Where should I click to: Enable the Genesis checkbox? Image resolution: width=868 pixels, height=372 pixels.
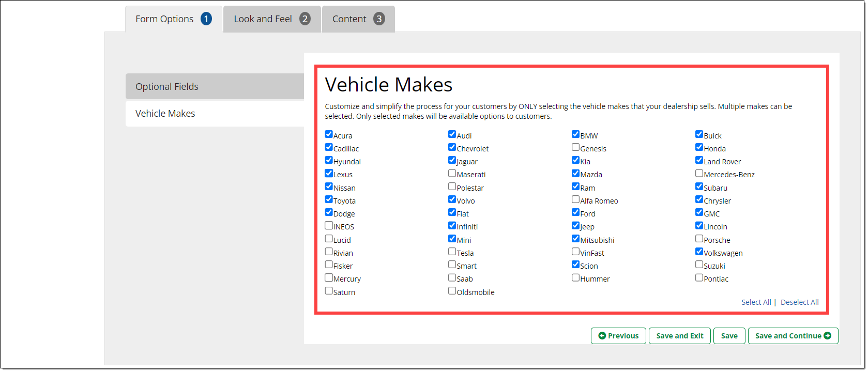click(x=575, y=147)
